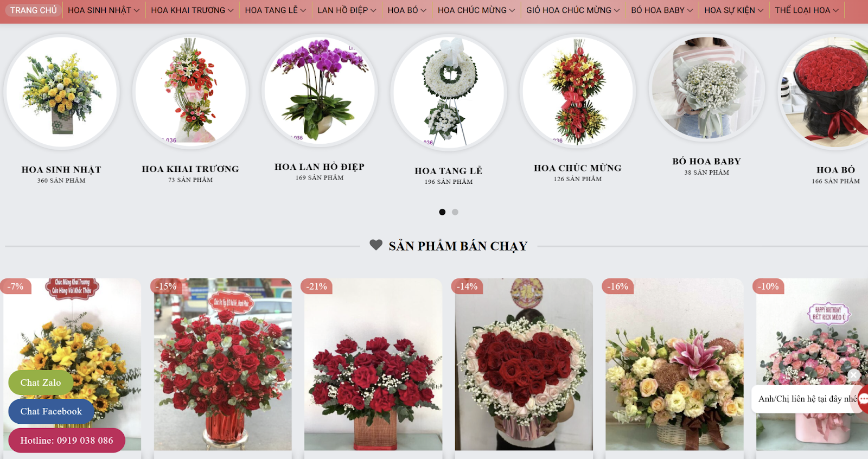Go to the TRANG CHỦ menu item
The width and height of the screenshot is (868, 459).
34,10
